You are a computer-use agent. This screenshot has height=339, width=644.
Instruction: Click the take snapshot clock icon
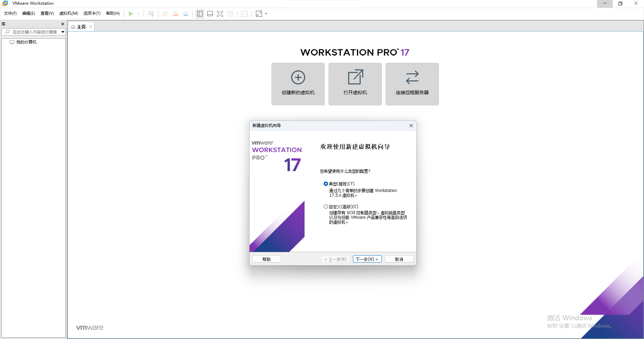(x=165, y=14)
